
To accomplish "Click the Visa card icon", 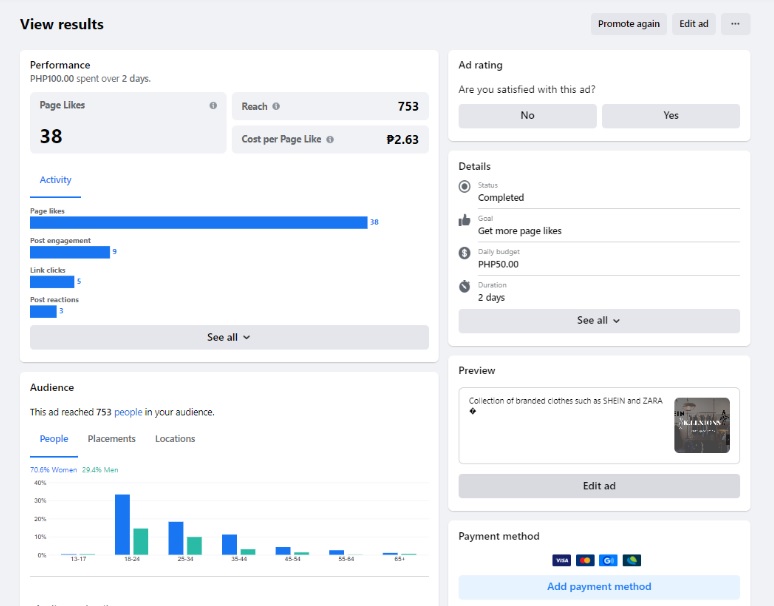I will click(x=561, y=561).
